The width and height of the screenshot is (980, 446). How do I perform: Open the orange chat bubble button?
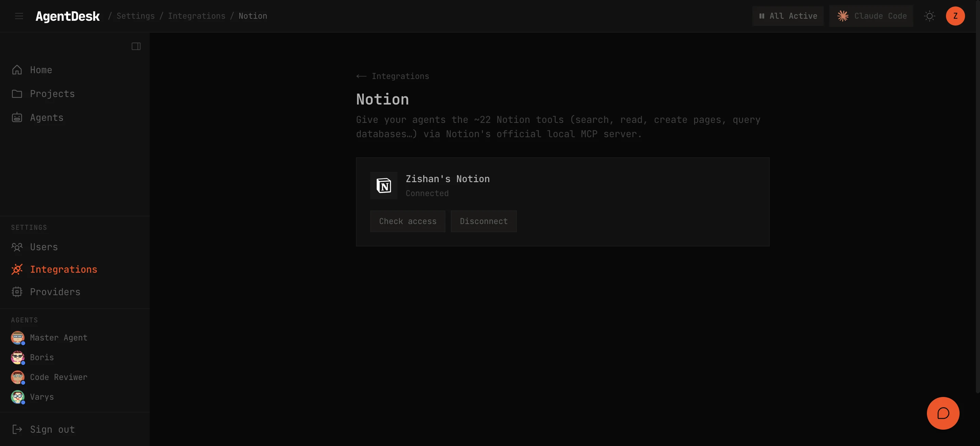pyautogui.click(x=943, y=413)
